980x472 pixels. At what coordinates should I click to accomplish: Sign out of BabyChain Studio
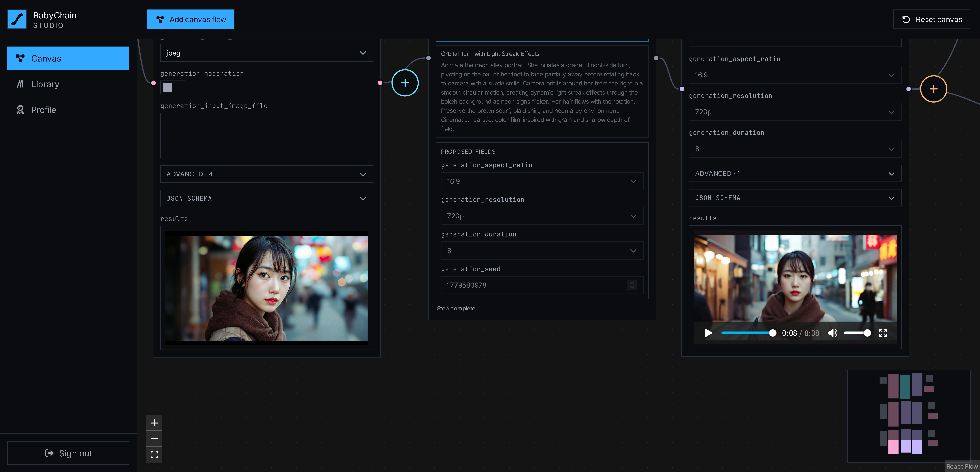68,453
